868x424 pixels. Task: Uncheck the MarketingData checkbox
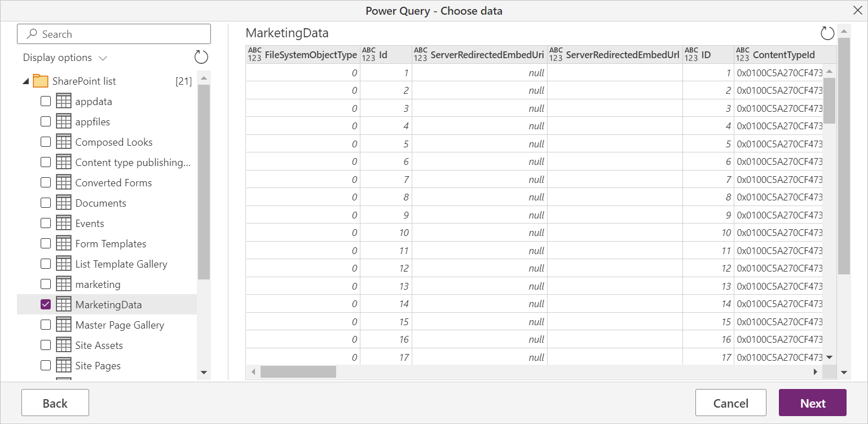click(x=46, y=304)
